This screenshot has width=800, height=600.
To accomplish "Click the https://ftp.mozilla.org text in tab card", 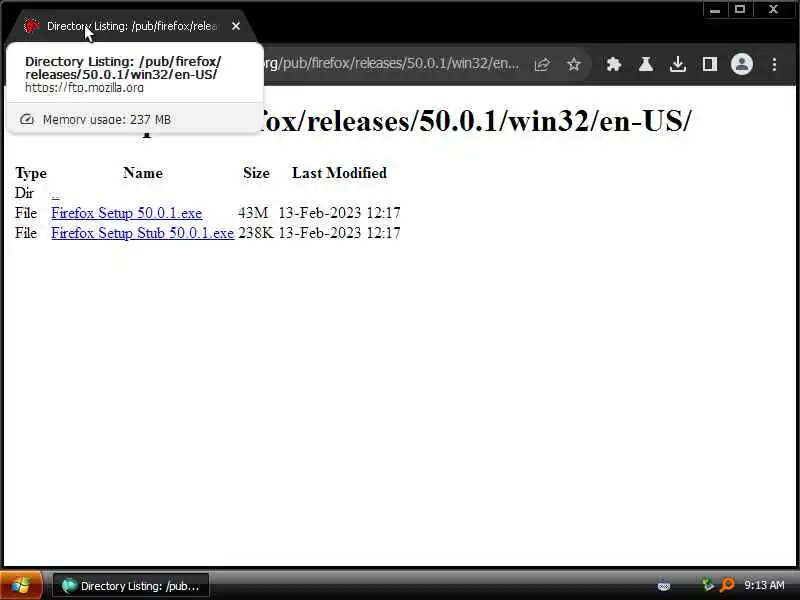I will coord(84,88).
